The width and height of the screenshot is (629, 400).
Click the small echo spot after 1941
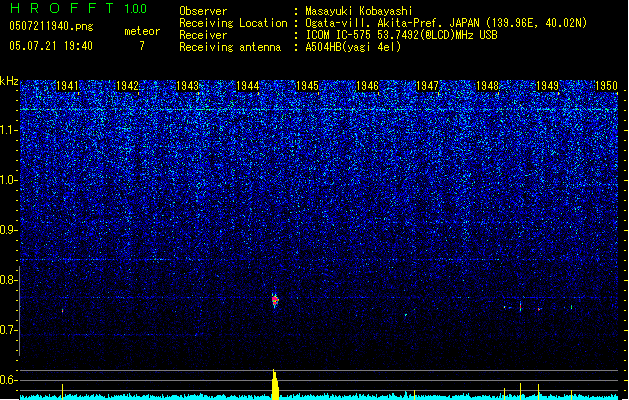[63, 311]
